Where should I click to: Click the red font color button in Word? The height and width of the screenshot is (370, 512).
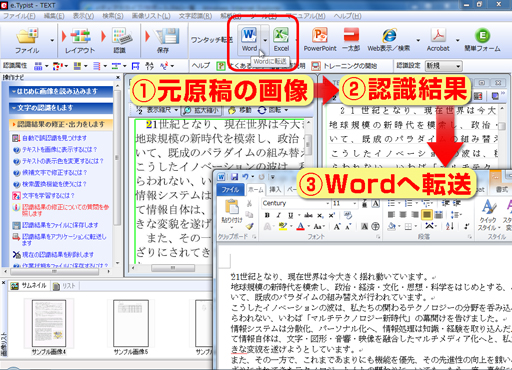(x=300, y=227)
